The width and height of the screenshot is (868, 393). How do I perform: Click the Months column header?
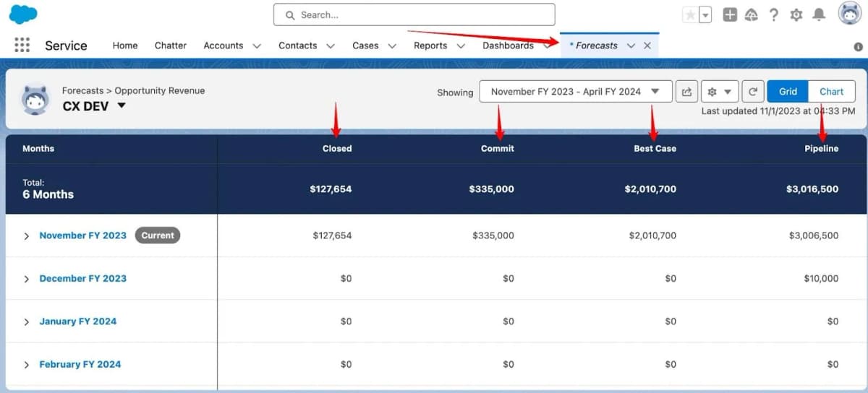coord(38,148)
